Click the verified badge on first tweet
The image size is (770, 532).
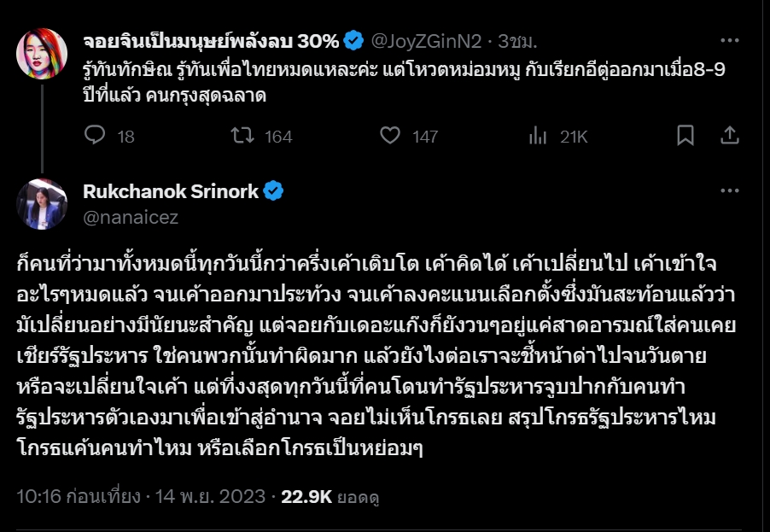(353, 40)
